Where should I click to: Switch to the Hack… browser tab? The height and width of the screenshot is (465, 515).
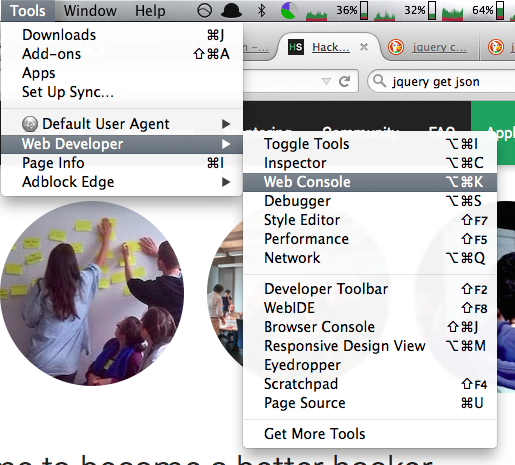coord(330,47)
